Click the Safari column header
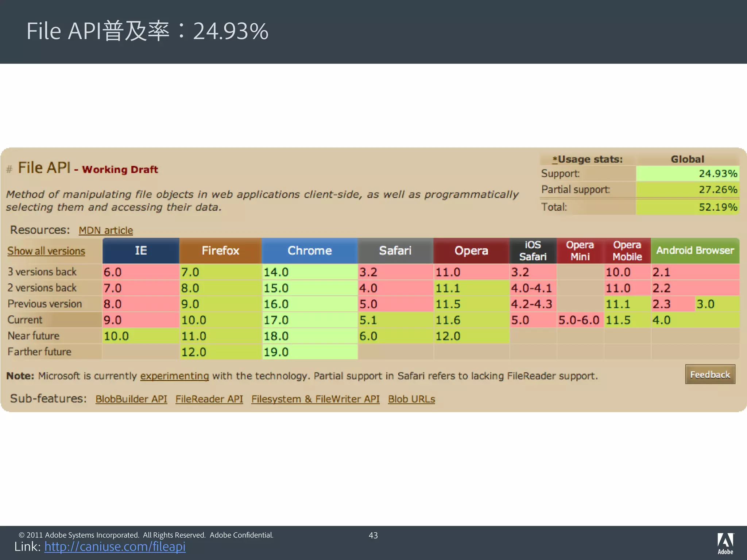This screenshot has height=560, width=747. coord(395,251)
